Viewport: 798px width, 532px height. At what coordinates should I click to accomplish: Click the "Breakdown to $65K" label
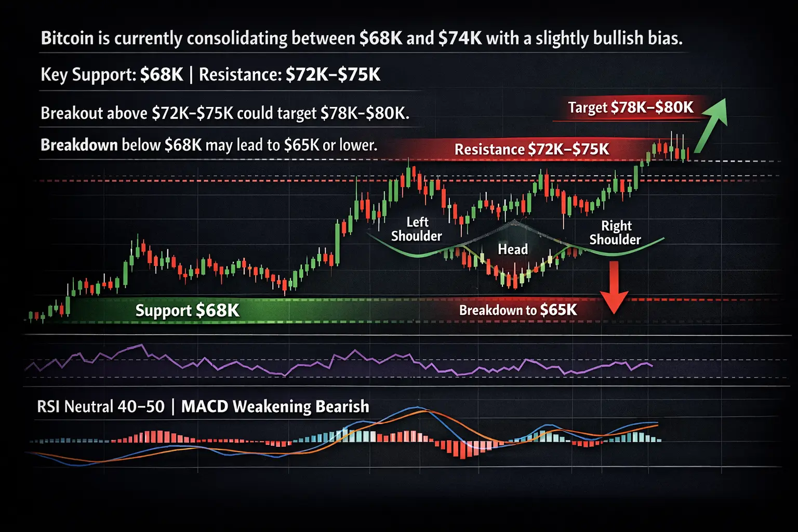[x=518, y=310]
